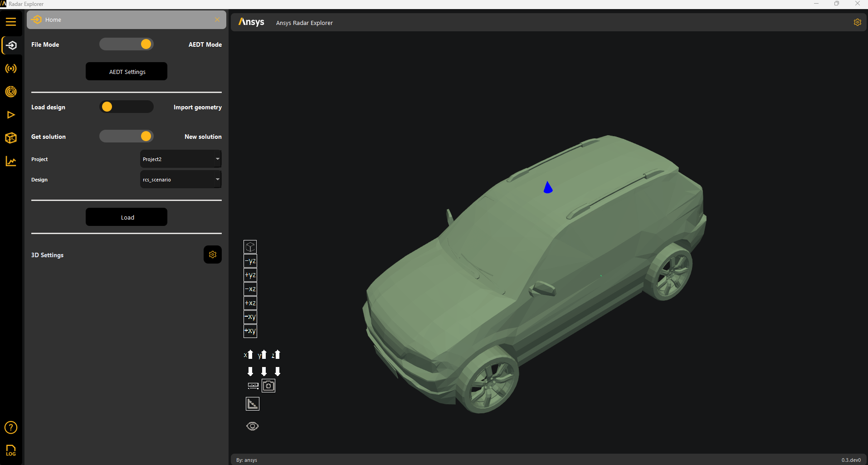868x465 pixels.
Task: Click the play triangle sidebar icon
Action: pyautogui.click(x=11, y=115)
